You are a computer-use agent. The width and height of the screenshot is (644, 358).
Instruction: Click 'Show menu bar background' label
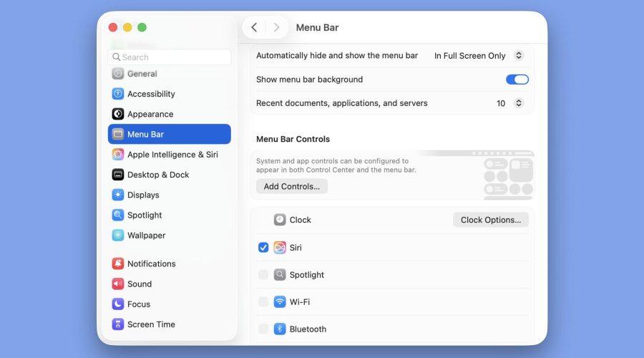point(309,79)
